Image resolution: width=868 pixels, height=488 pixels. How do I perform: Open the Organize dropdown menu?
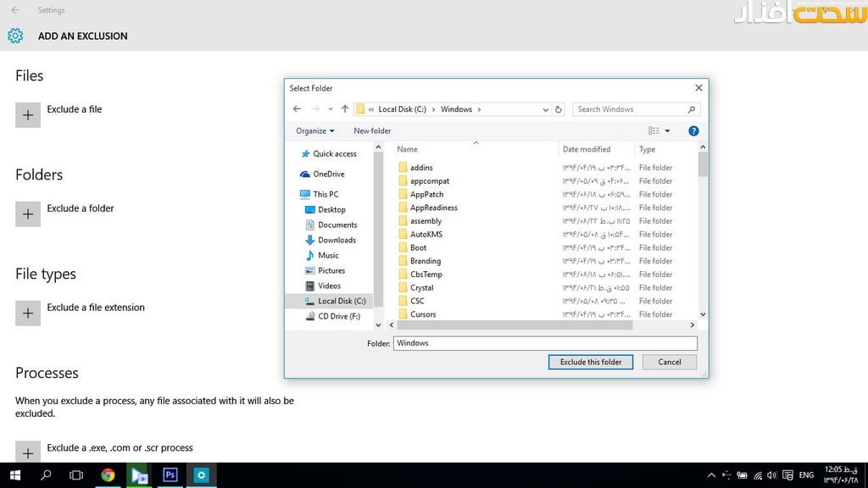pos(315,130)
